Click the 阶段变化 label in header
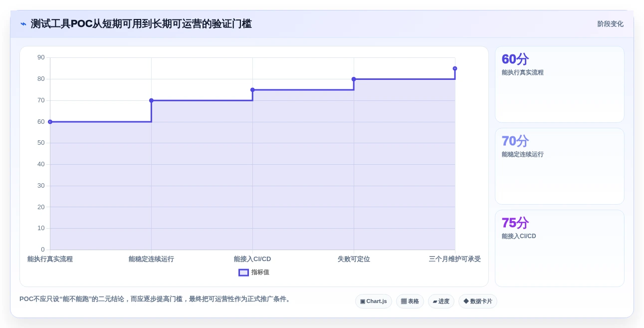644x328 pixels. tap(611, 24)
